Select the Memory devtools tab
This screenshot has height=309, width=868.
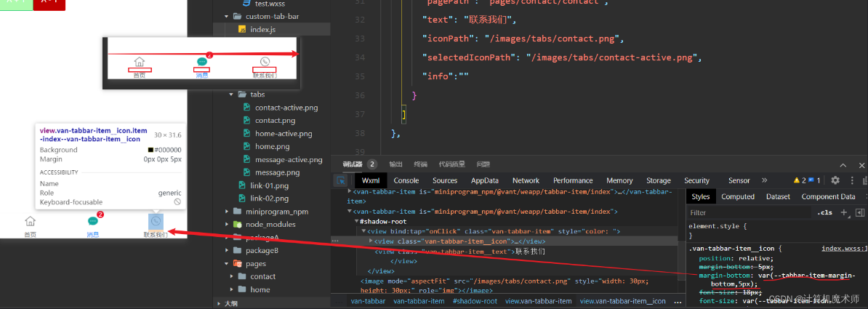click(619, 180)
